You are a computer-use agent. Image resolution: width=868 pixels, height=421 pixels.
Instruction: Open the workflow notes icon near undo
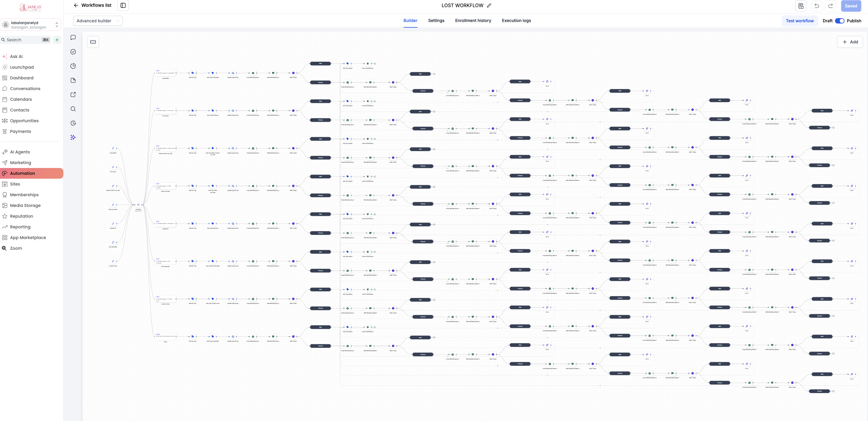point(801,6)
